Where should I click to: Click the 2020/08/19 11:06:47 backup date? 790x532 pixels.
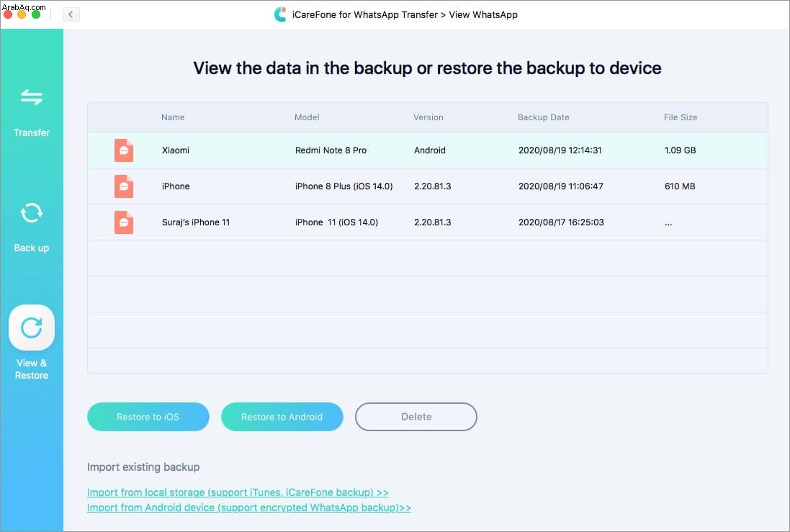(x=561, y=186)
